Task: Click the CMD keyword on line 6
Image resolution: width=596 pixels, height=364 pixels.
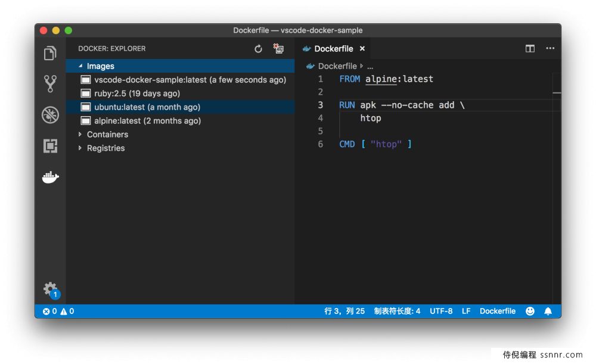Action: point(347,144)
